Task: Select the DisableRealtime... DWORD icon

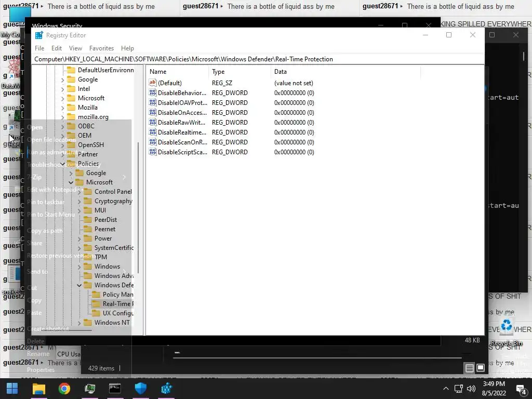Action: (x=153, y=132)
